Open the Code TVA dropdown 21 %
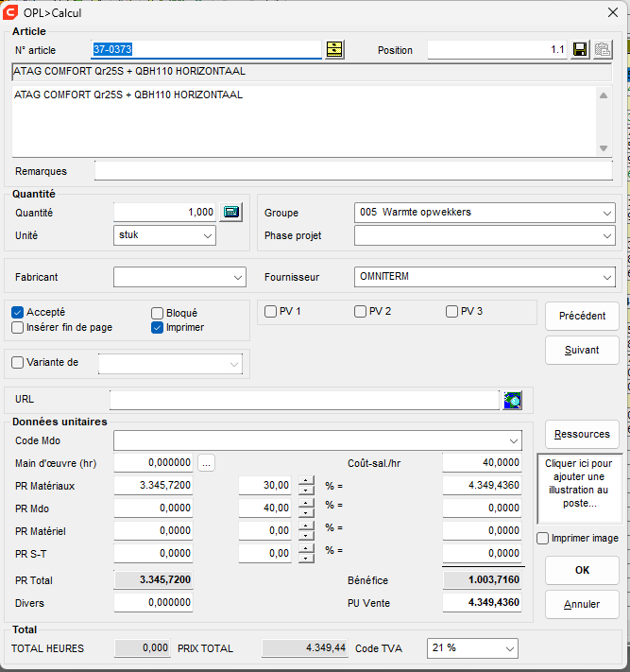The image size is (630, 672). click(472, 648)
